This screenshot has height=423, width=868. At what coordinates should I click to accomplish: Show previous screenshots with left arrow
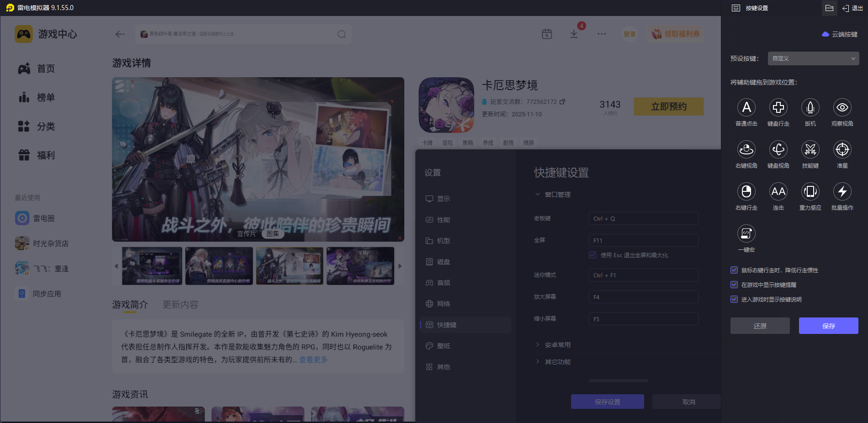(116, 266)
